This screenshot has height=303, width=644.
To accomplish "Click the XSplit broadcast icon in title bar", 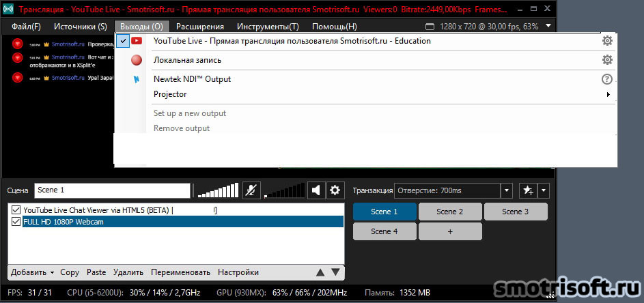I will 8,8.
